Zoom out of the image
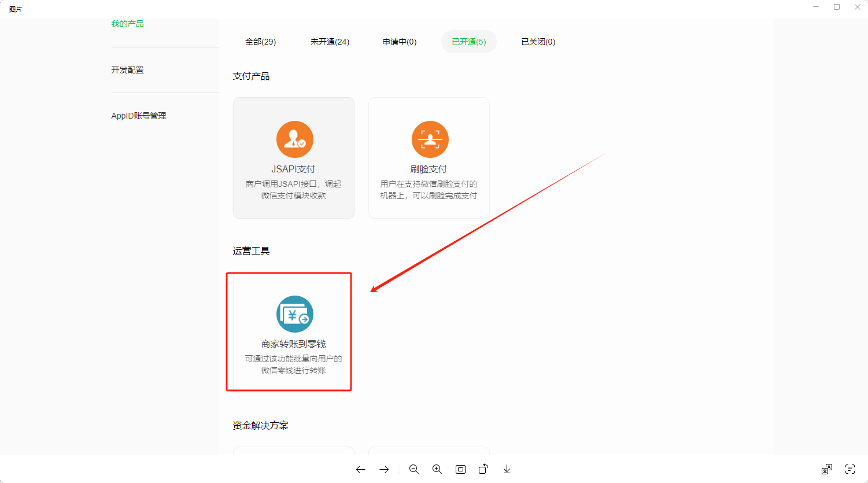 [414, 469]
